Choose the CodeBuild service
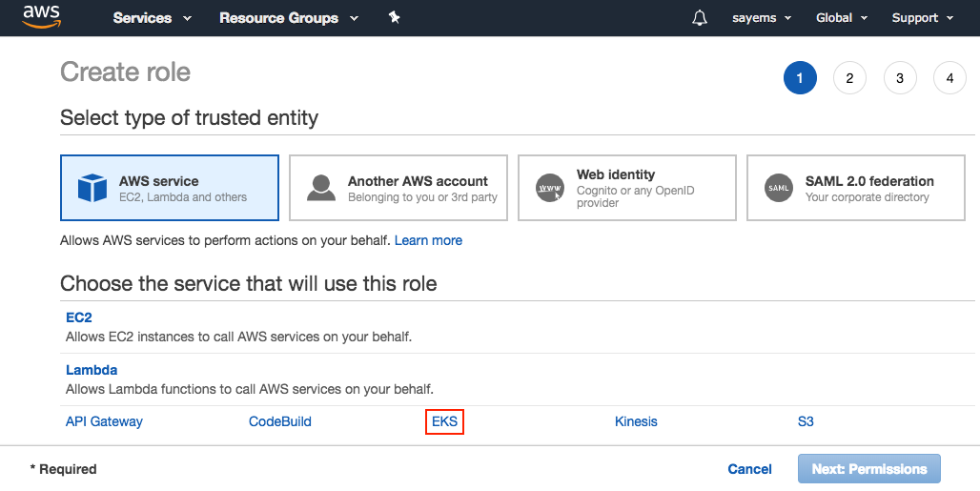This screenshot has height=491, width=980. coord(280,421)
